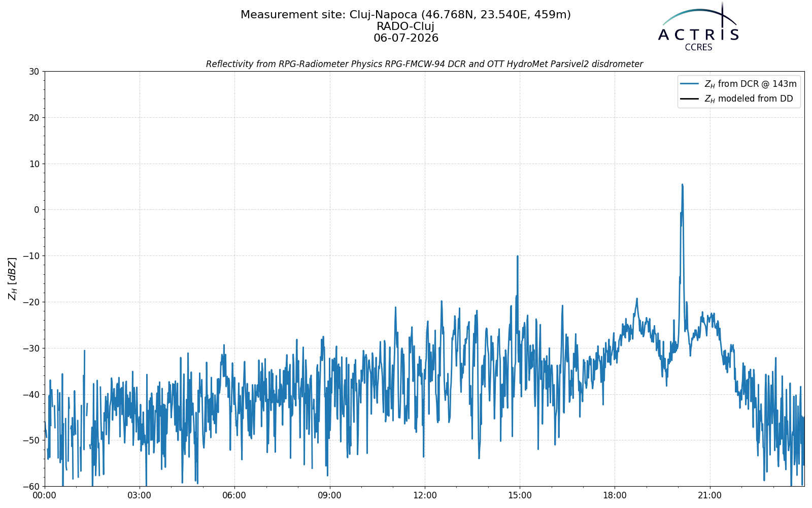The height and width of the screenshot is (508, 812).
Task: Click y-axis tick label '−40'
Action: (x=31, y=395)
